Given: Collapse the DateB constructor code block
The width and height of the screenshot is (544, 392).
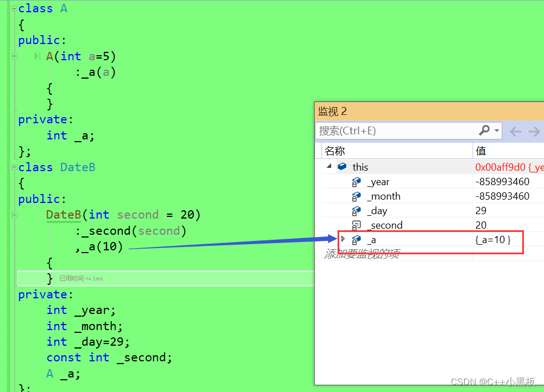Looking at the screenshot, I should point(14,215).
